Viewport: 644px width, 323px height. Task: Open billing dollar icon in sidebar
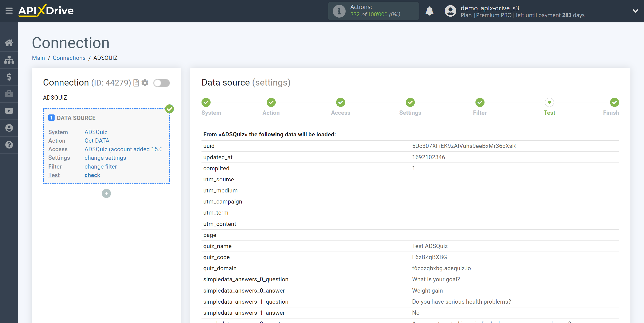point(9,77)
